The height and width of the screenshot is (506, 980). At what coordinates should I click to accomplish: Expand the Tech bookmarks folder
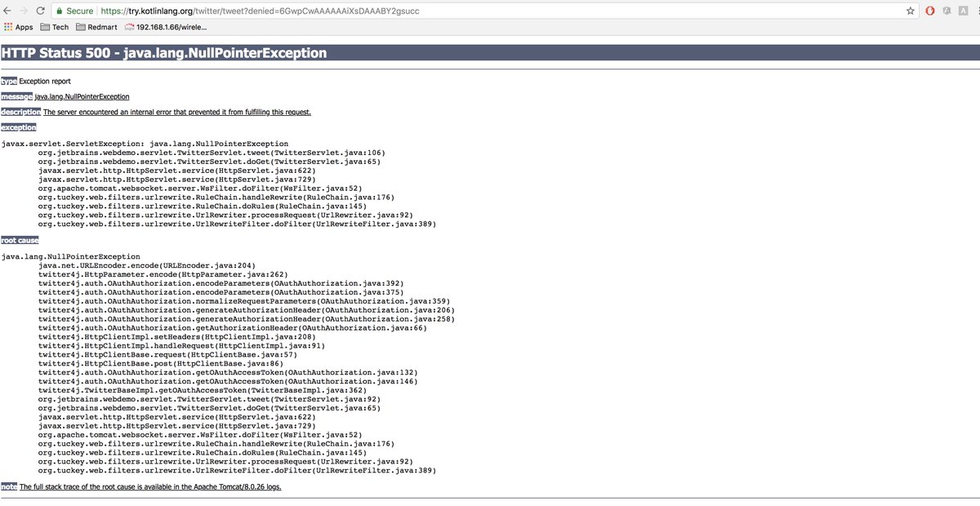point(56,27)
